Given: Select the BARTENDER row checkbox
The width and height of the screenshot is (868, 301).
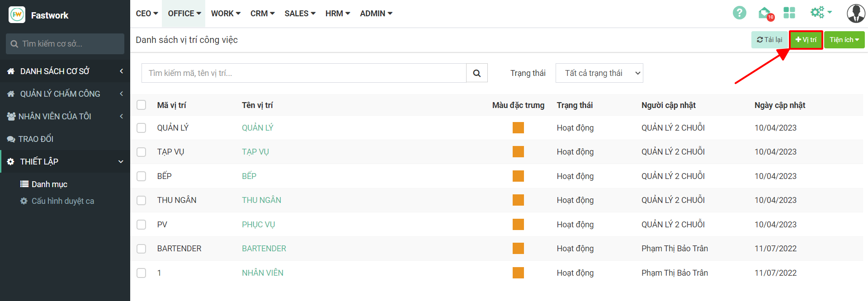Looking at the screenshot, I should (x=142, y=249).
